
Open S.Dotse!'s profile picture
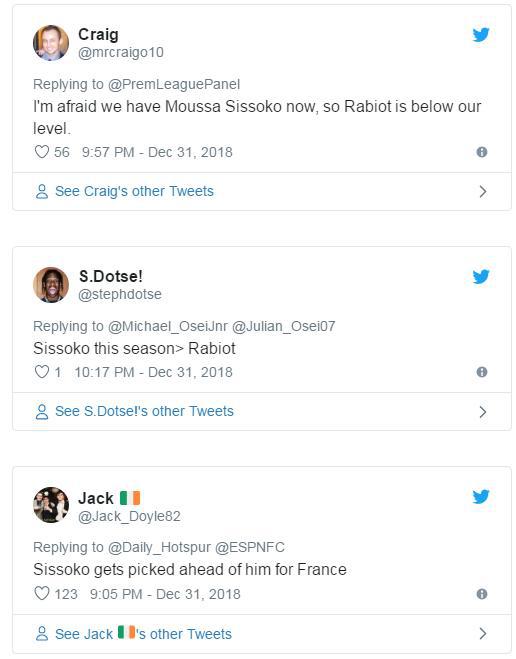51,285
